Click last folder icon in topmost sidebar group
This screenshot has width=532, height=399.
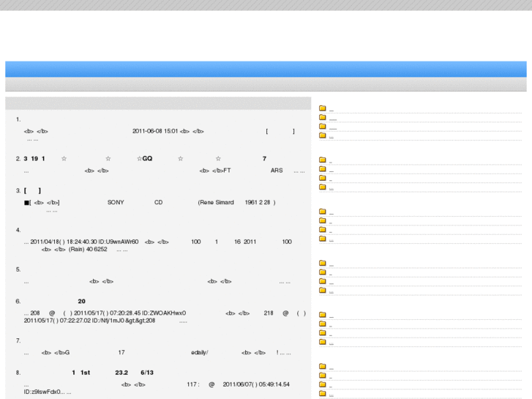[x=322, y=135]
